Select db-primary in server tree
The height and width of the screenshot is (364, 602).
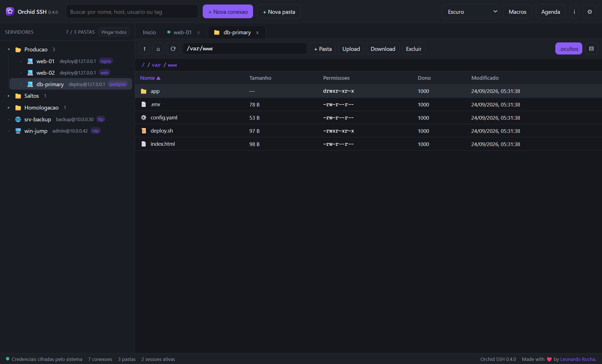pyautogui.click(x=71, y=84)
